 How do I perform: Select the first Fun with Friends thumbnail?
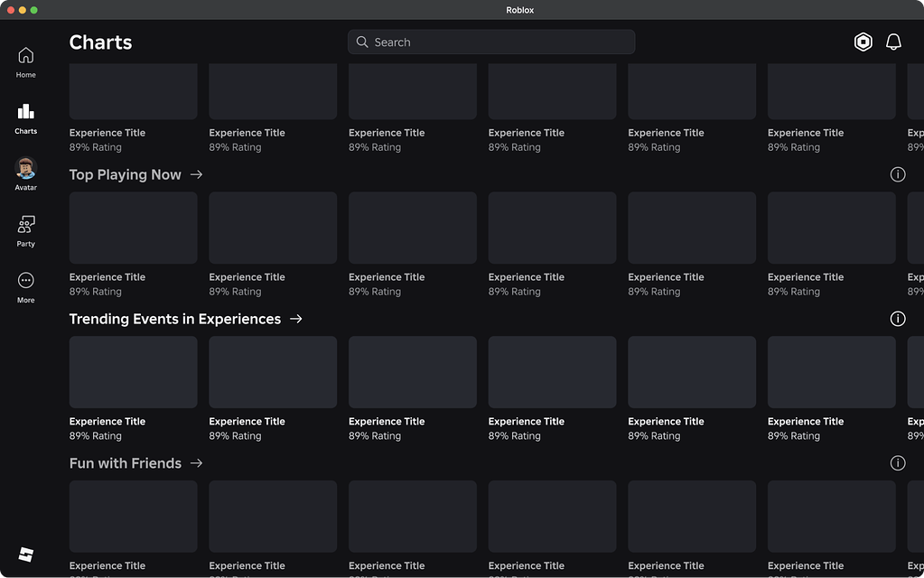(133, 516)
